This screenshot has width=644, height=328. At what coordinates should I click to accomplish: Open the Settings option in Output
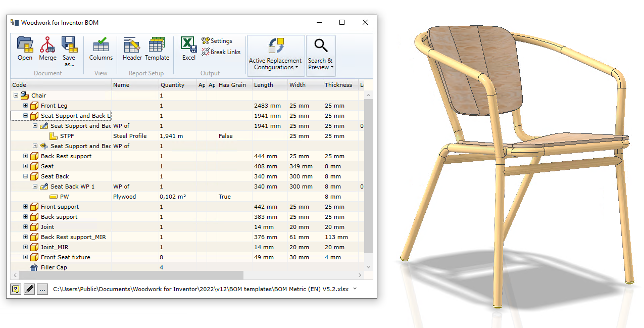pyautogui.click(x=217, y=41)
